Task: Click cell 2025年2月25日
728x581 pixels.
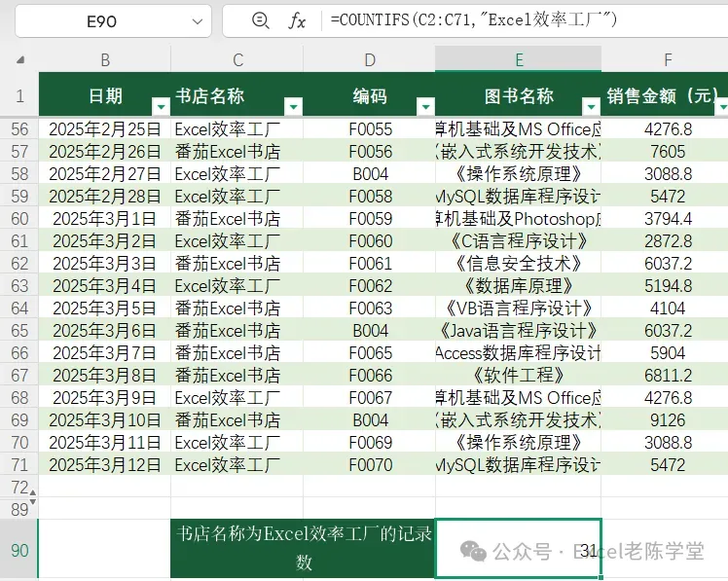Action: point(105,129)
